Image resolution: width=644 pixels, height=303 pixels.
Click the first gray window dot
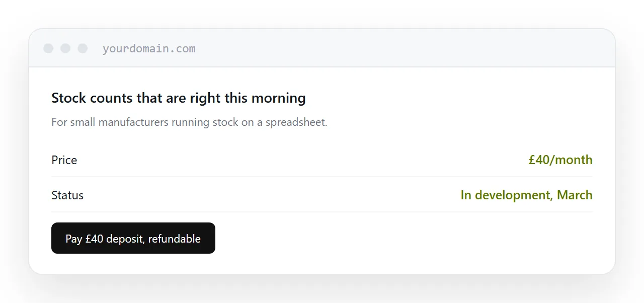(x=48, y=48)
